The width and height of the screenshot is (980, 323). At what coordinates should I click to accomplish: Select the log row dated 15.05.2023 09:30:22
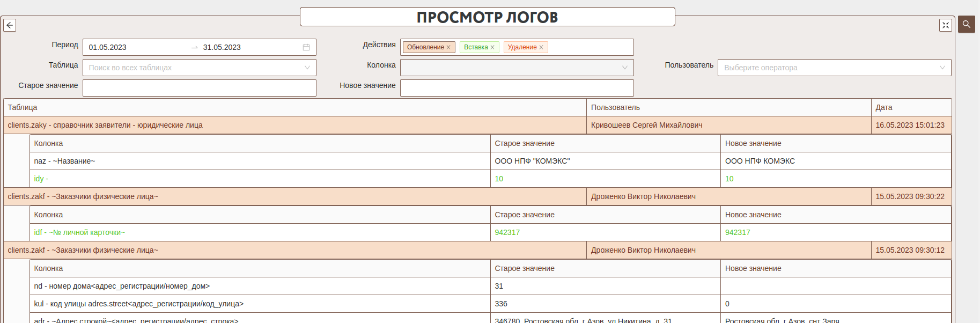click(294, 196)
